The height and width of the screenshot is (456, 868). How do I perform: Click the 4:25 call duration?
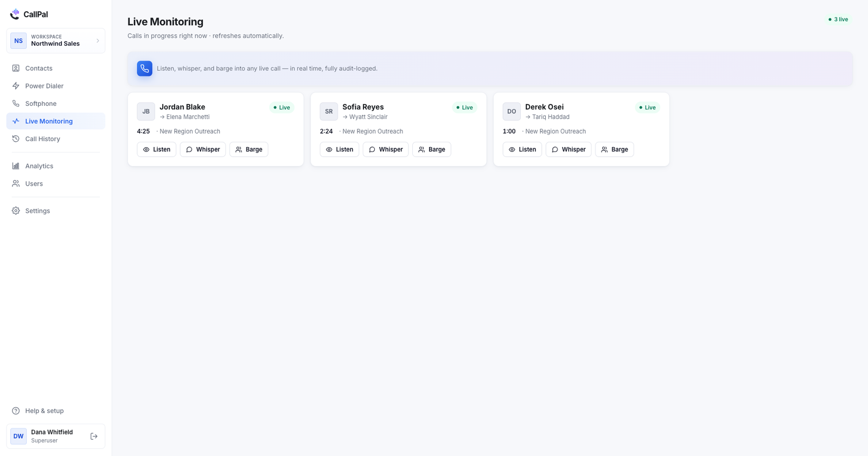coord(143,131)
